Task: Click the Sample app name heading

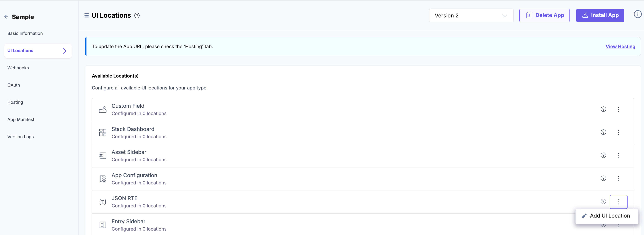Action: (x=23, y=17)
